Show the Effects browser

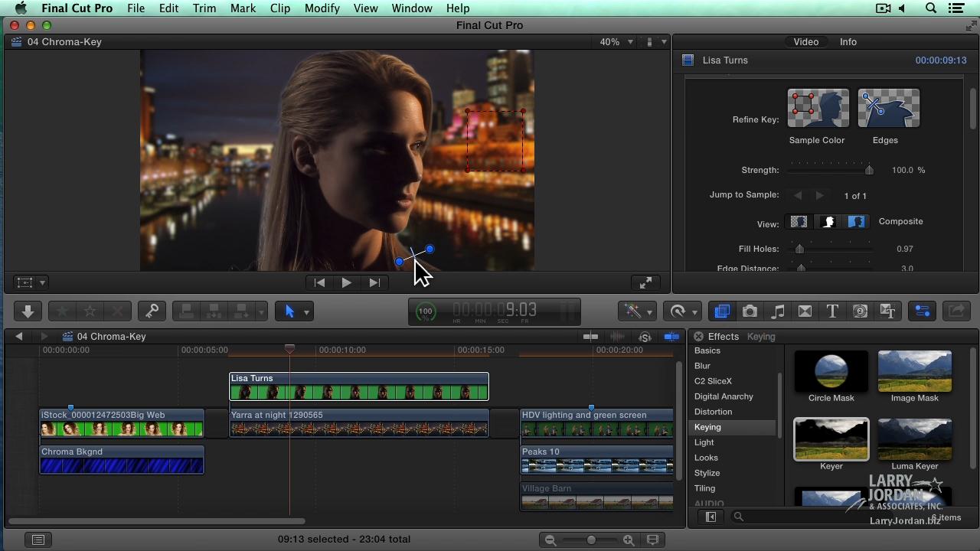click(722, 311)
